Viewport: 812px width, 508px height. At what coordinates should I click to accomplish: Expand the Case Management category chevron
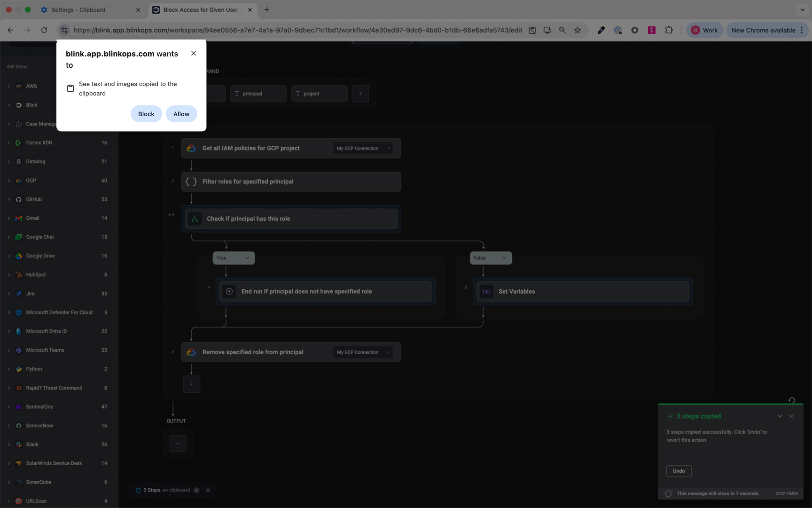click(x=9, y=124)
